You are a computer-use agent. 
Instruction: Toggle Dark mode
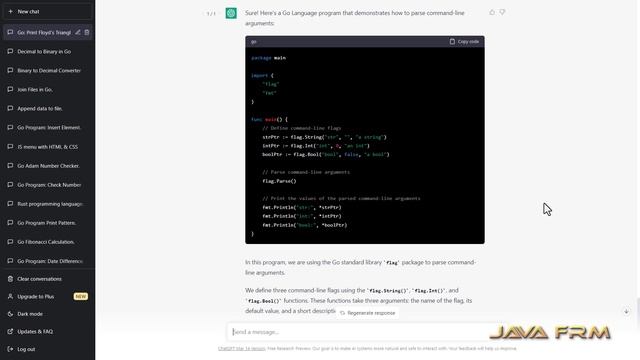click(x=47, y=314)
